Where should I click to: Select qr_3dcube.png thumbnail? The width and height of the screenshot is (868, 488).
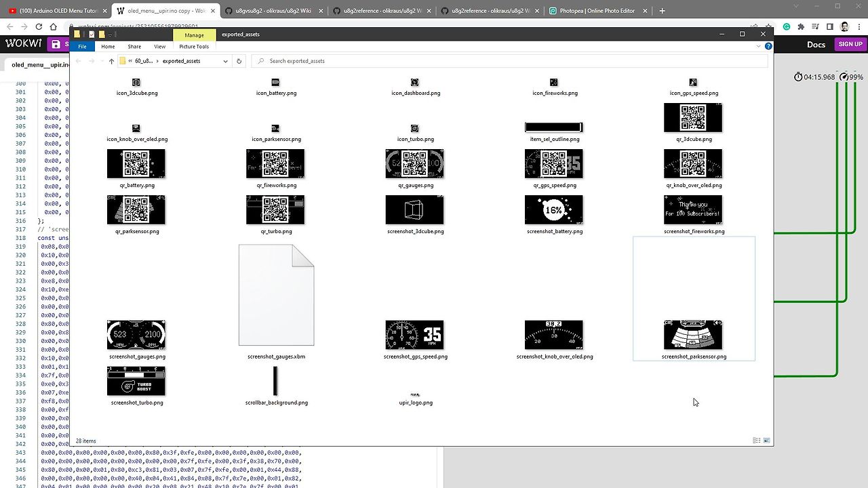click(693, 118)
